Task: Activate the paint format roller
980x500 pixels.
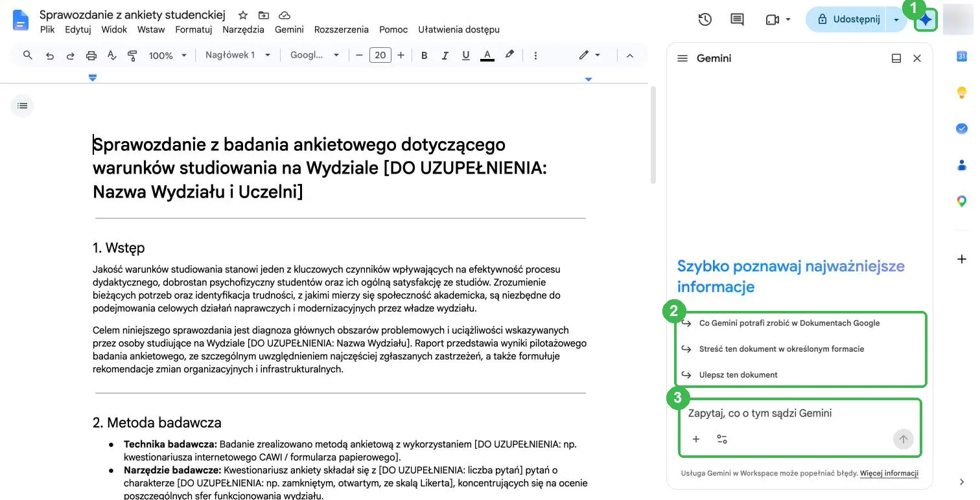Action: coord(132,56)
